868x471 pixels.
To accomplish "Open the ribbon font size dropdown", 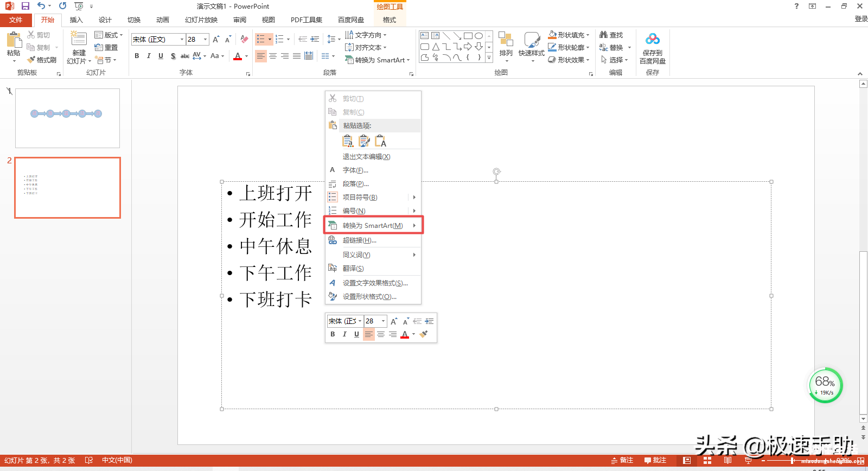I will click(x=205, y=40).
